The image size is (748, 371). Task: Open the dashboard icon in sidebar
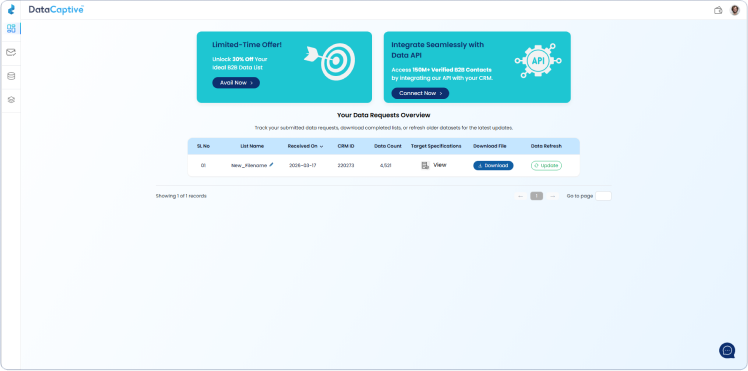click(11, 29)
